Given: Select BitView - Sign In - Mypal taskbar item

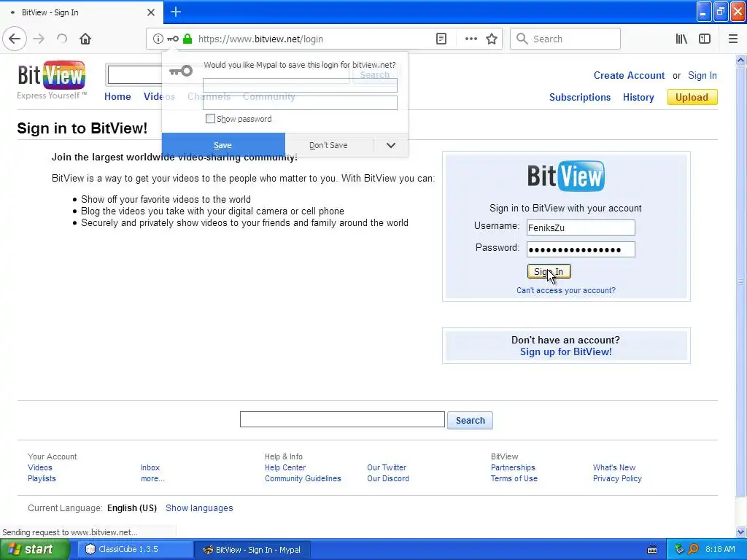Looking at the screenshot, I should pyautogui.click(x=252, y=550).
